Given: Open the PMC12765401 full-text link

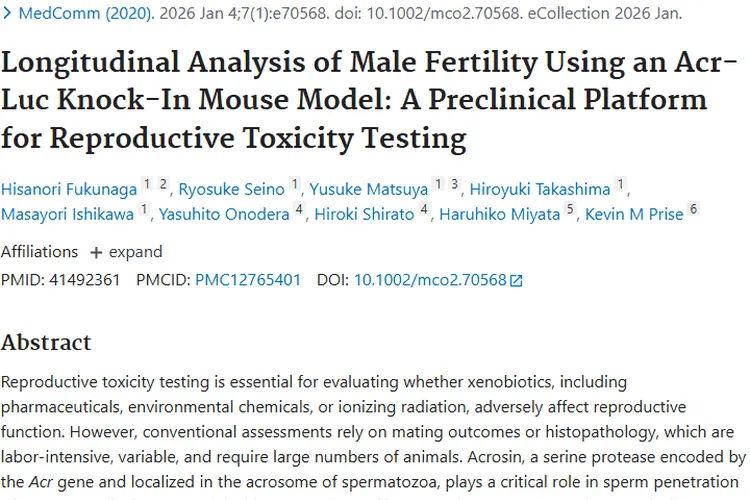Looking at the screenshot, I should tap(247, 280).
